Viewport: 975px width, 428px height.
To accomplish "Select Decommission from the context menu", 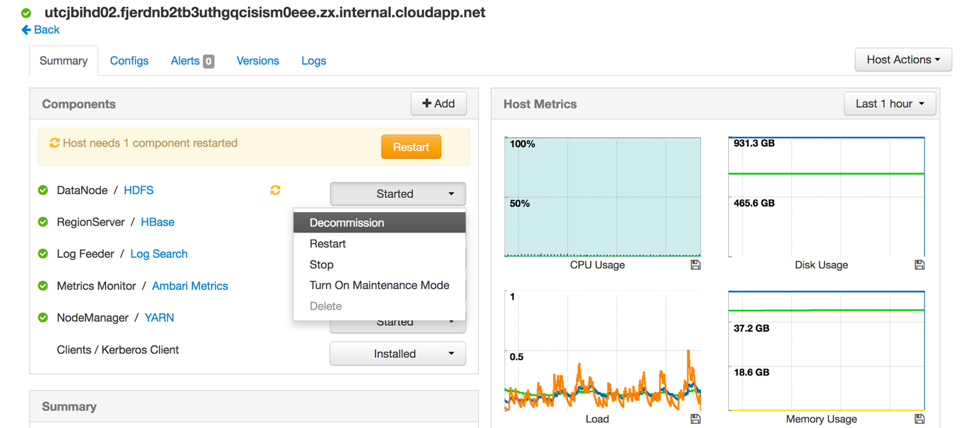I will [347, 223].
